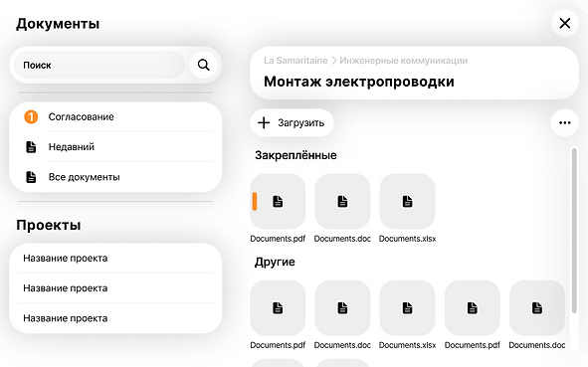This screenshot has height=367, width=588.
Task: Open first Documents.doc tile under Другие
Action: coord(342,307)
